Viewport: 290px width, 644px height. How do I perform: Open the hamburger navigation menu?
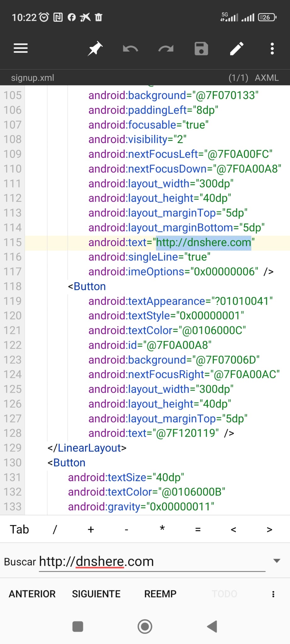coord(21,48)
